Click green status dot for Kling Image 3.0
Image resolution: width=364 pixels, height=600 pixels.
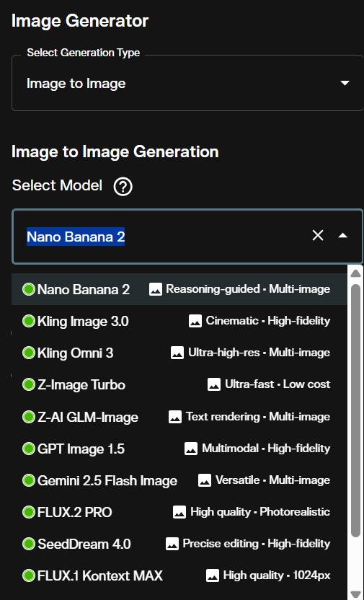(x=29, y=321)
